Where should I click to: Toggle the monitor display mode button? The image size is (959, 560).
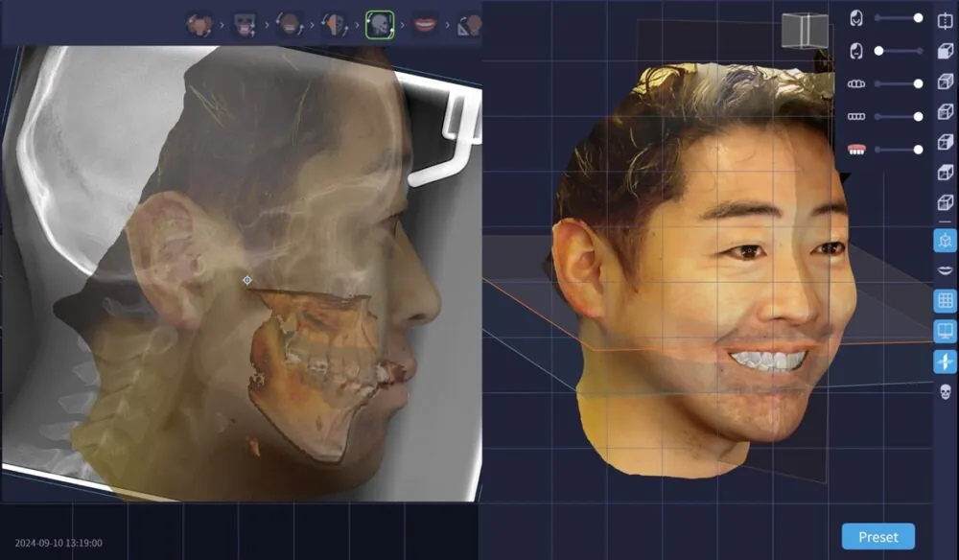pyautogui.click(x=945, y=332)
